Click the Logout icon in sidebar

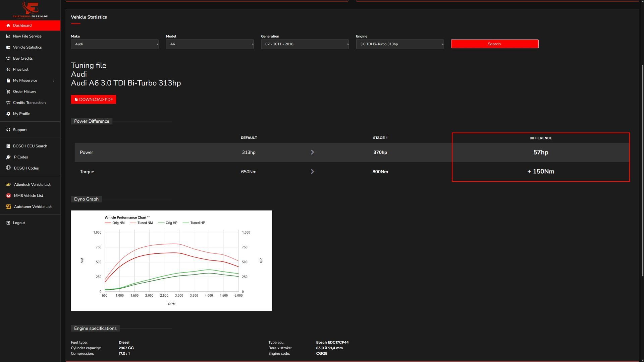coord(8,223)
